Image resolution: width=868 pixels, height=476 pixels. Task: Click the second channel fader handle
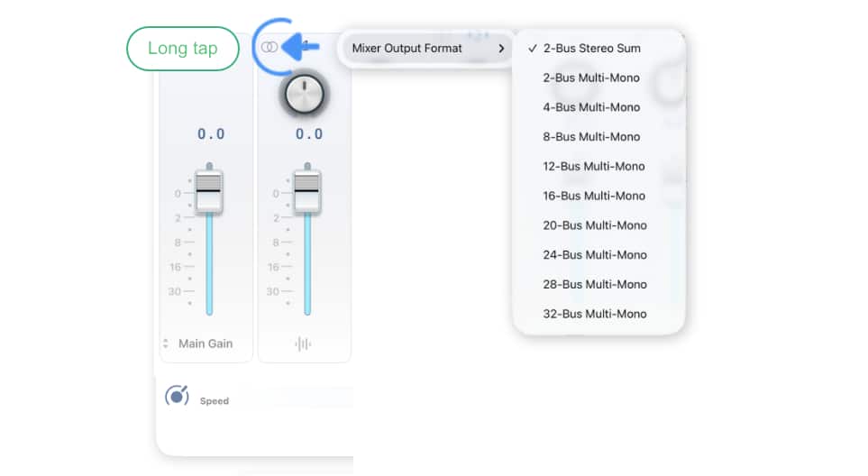(x=307, y=191)
